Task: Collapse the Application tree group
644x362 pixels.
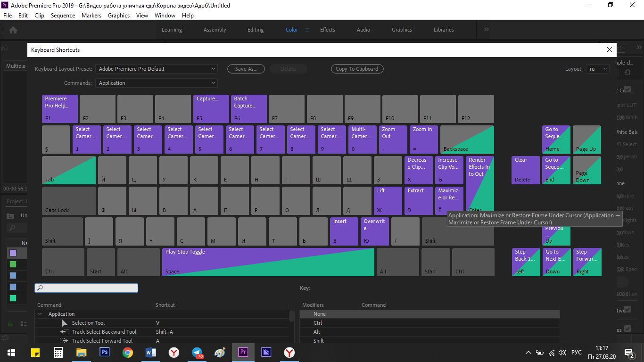Action: pyautogui.click(x=40, y=314)
